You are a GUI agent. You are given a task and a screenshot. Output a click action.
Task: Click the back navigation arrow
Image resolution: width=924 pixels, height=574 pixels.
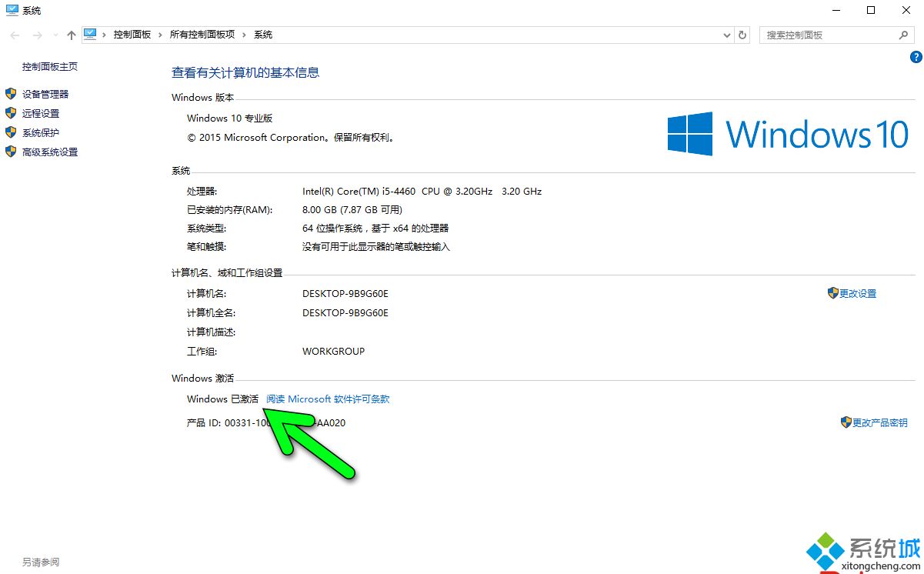pyautogui.click(x=15, y=35)
